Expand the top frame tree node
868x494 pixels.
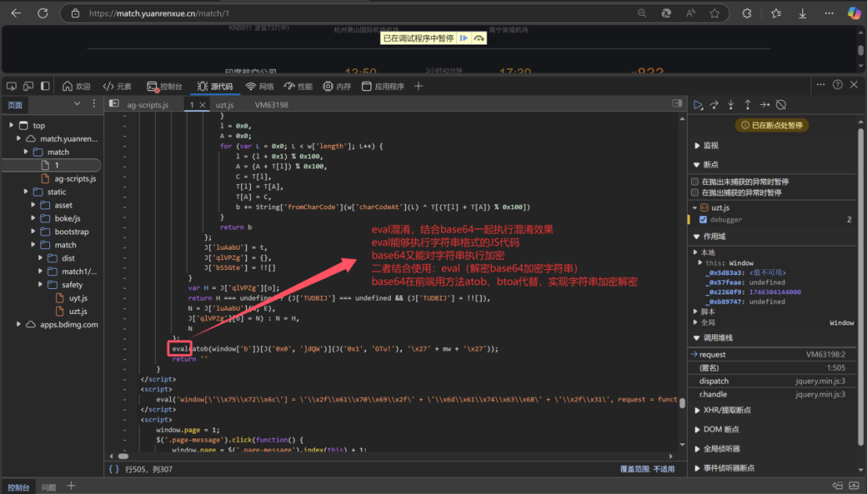11,125
